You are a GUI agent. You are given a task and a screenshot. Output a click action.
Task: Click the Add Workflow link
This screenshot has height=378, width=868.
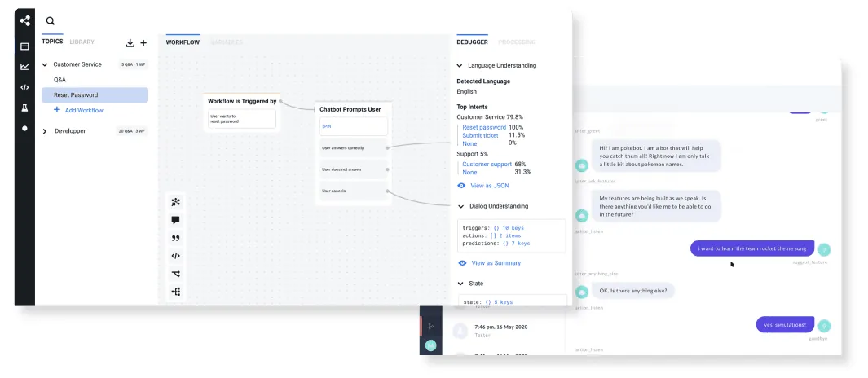[x=84, y=111]
